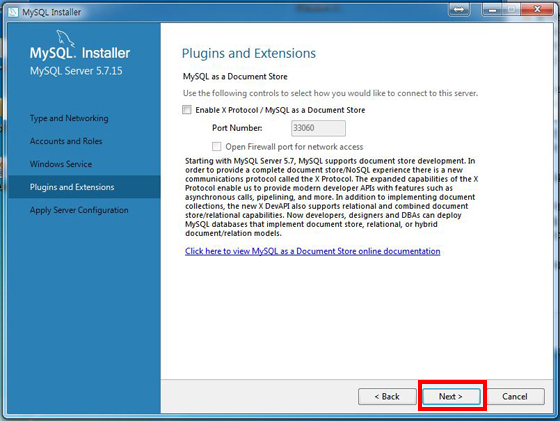
Task: Click the < Back button
Action: click(x=387, y=396)
